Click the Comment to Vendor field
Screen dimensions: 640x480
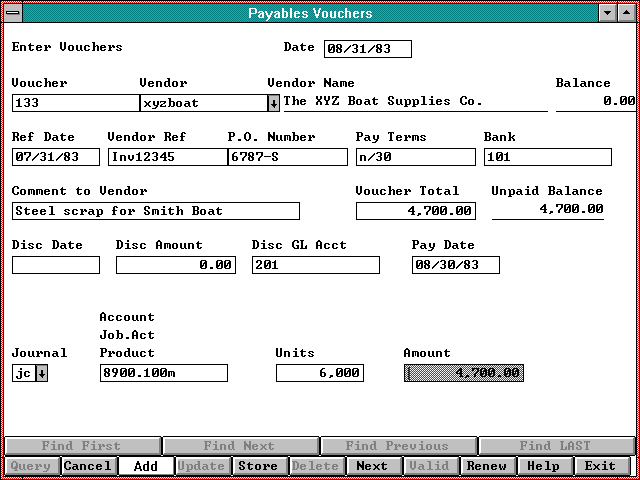point(155,211)
